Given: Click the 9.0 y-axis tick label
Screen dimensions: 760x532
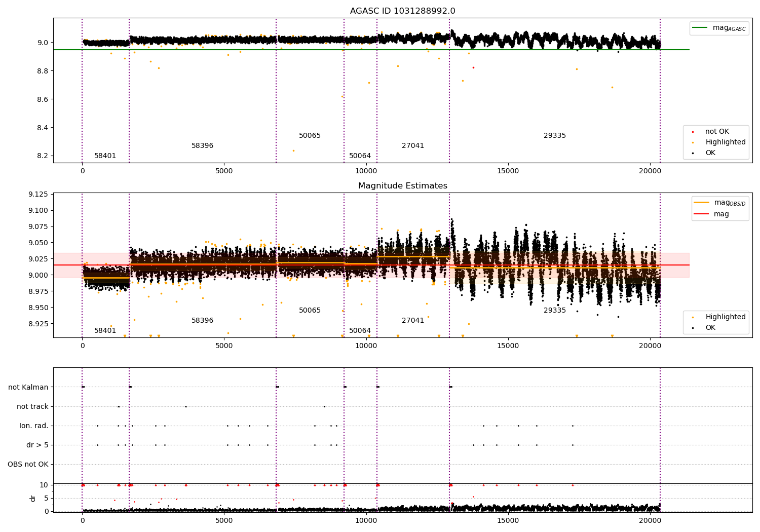Looking at the screenshot, I should click(x=43, y=43).
